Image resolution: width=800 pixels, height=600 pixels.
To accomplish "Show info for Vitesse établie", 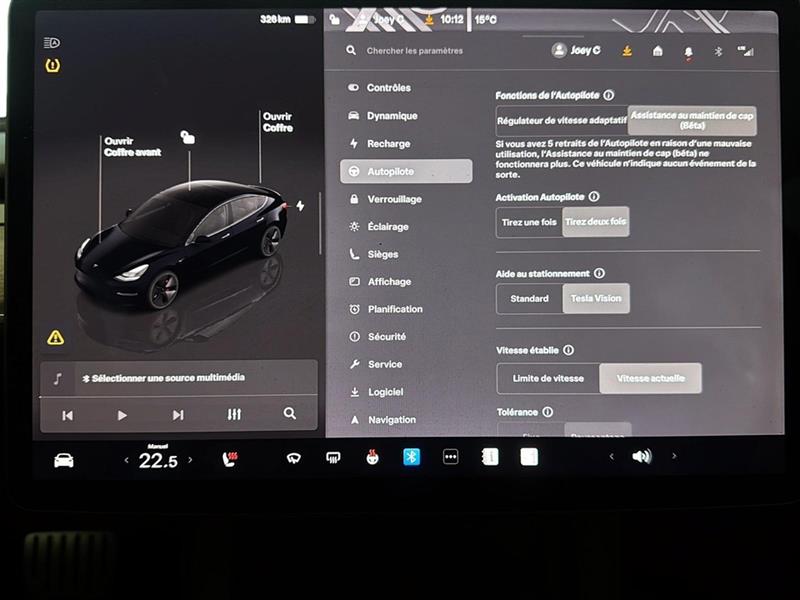I will (568, 350).
